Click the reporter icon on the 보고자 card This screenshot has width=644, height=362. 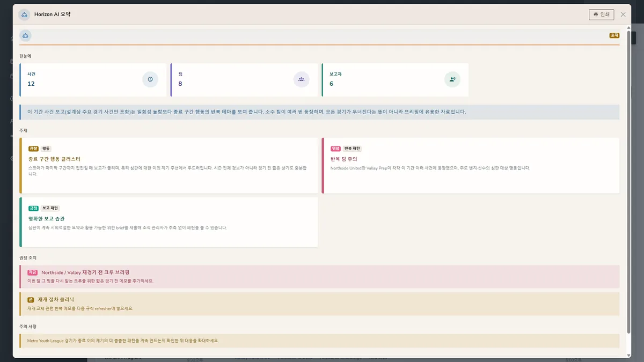(452, 79)
